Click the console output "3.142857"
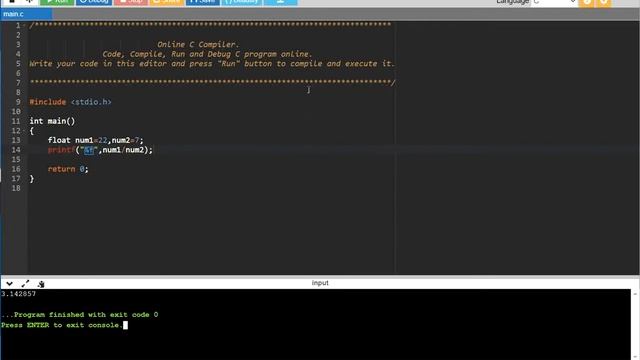The height and width of the screenshot is (360, 640). [18, 294]
